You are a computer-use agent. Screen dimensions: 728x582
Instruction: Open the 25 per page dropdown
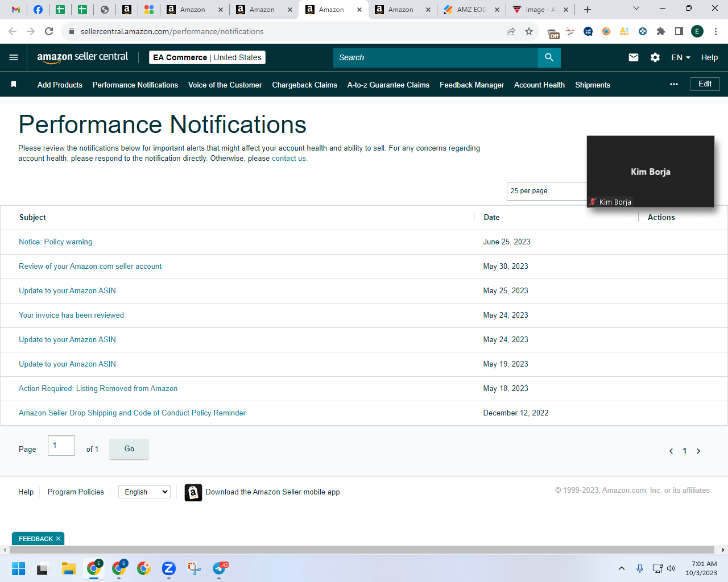pyautogui.click(x=547, y=191)
